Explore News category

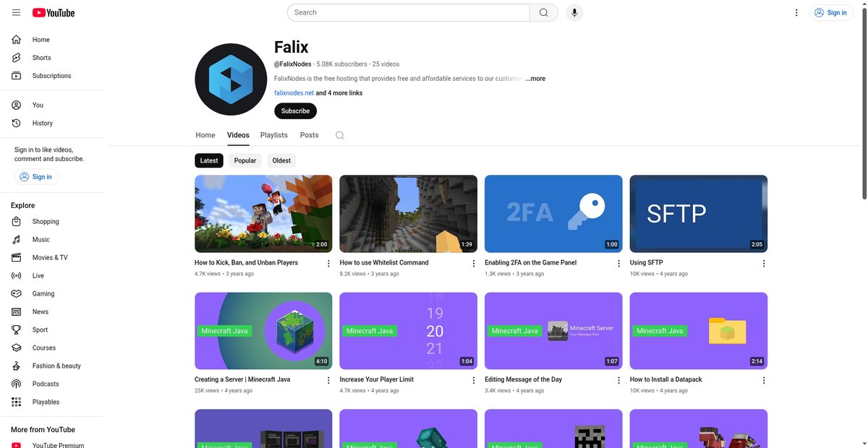click(52, 312)
